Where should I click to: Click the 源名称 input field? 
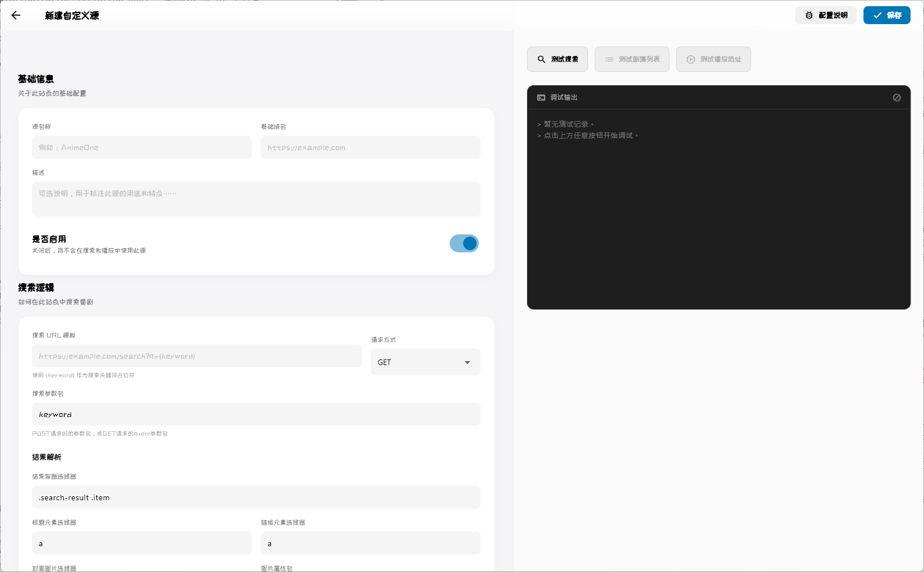141,147
